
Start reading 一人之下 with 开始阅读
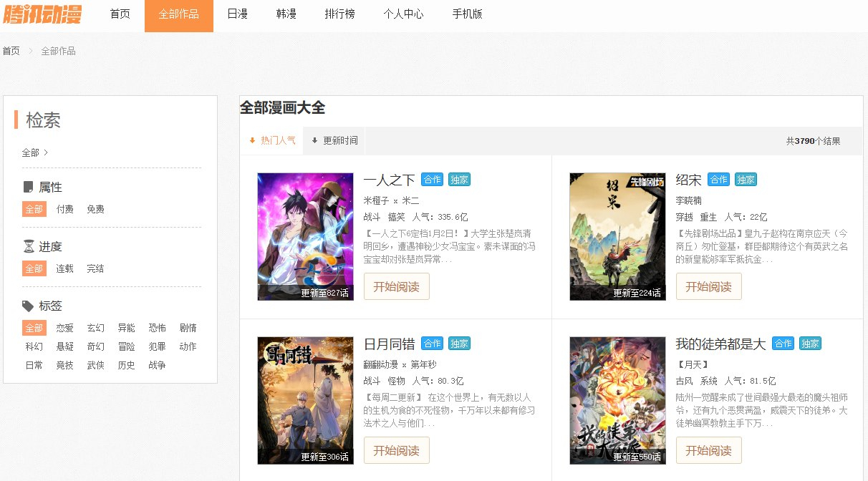point(397,286)
